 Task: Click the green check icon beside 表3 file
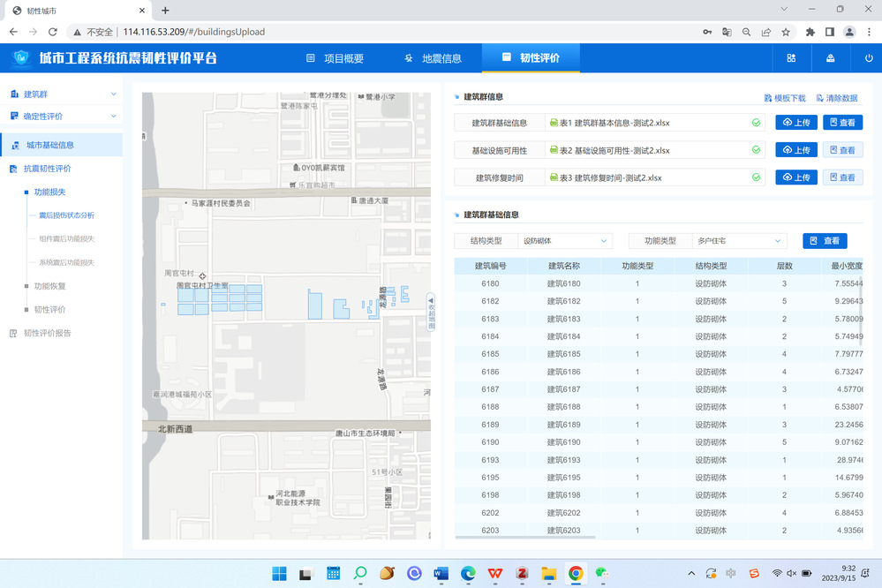pyautogui.click(x=756, y=177)
